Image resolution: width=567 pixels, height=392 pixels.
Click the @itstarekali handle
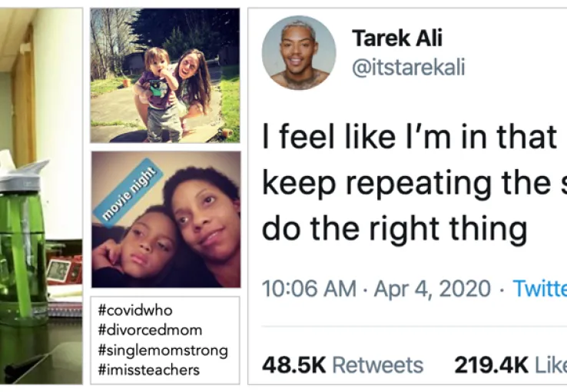click(x=407, y=68)
